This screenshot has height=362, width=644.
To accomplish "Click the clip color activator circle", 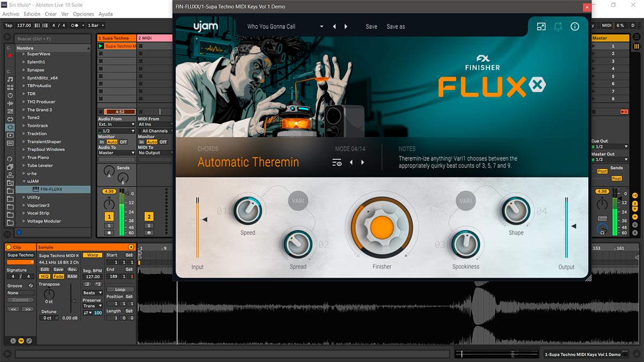I will coord(9,247).
